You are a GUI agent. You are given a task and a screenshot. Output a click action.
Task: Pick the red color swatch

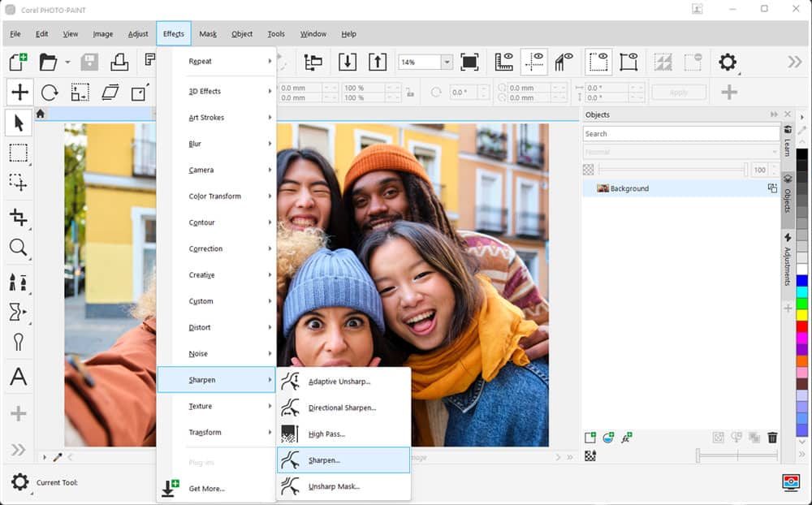[x=802, y=326]
